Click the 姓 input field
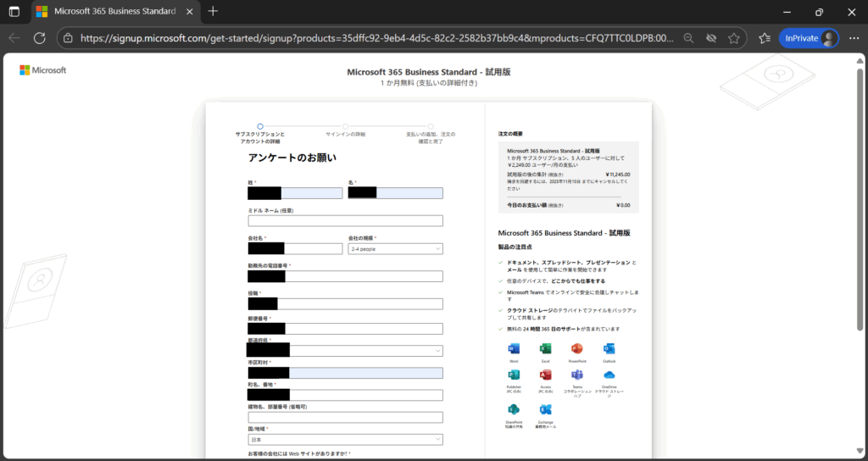 (295, 193)
